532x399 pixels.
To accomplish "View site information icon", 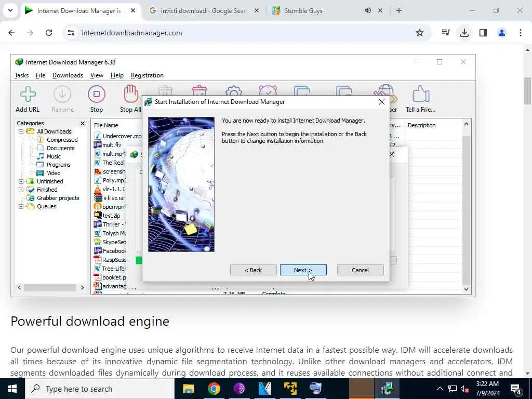I will [x=71, y=33].
